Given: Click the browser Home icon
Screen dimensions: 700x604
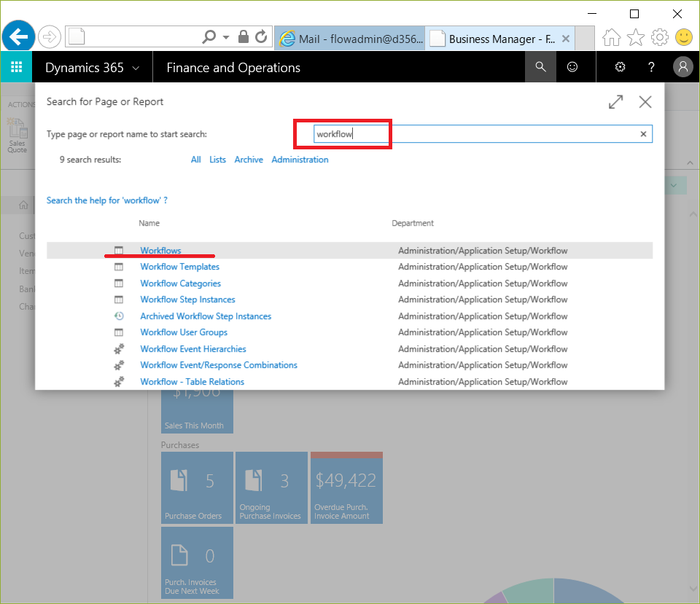Looking at the screenshot, I should pos(611,37).
